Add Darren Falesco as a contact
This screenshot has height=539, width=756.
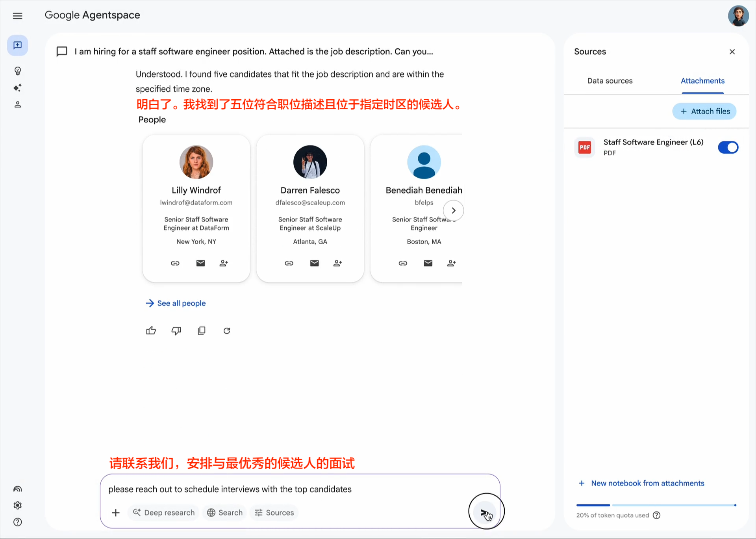337,263
